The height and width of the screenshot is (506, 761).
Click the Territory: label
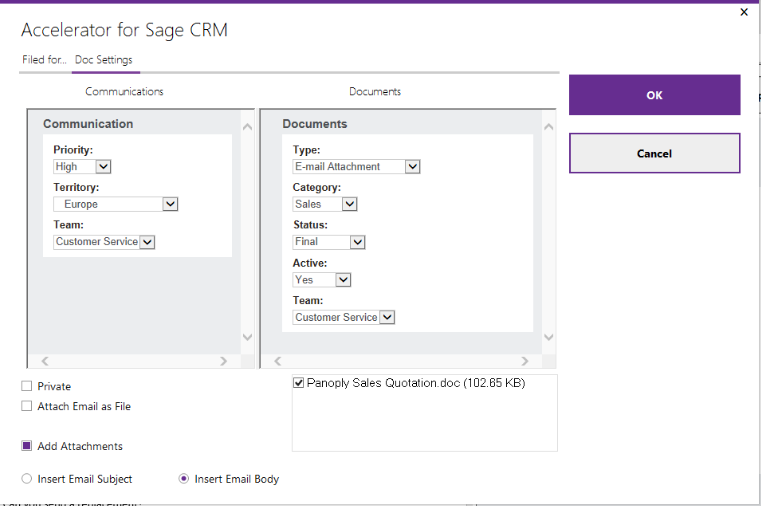76,187
